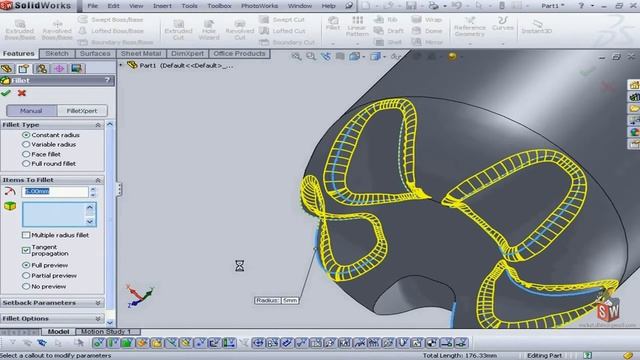Click Zoom to Fit in view toolbar
Screen dimensions: 640x360
click(x=296, y=56)
